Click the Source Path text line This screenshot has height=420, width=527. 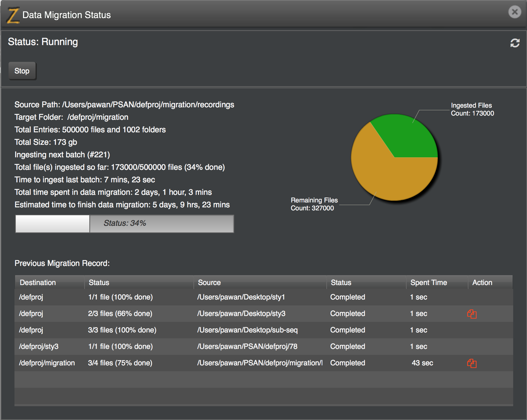click(x=124, y=105)
